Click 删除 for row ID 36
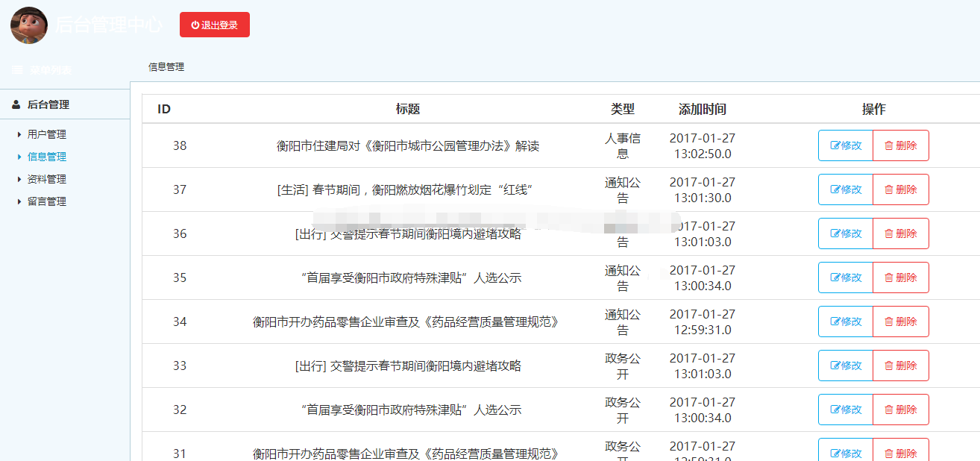The image size is (980, 461). pyautogui.click(x=901, y=233)
